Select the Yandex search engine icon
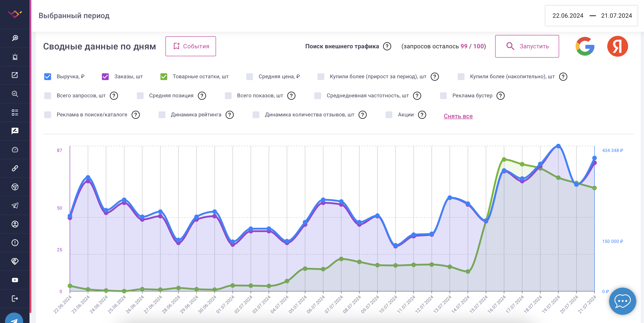This screenshot has width=644, height=323. (x=617, y=46)
